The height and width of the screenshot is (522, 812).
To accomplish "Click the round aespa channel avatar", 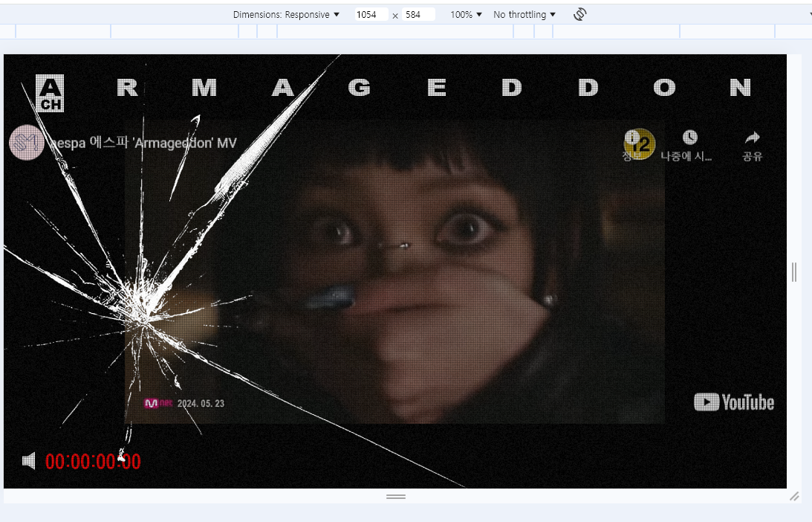I will pos(27,142).
